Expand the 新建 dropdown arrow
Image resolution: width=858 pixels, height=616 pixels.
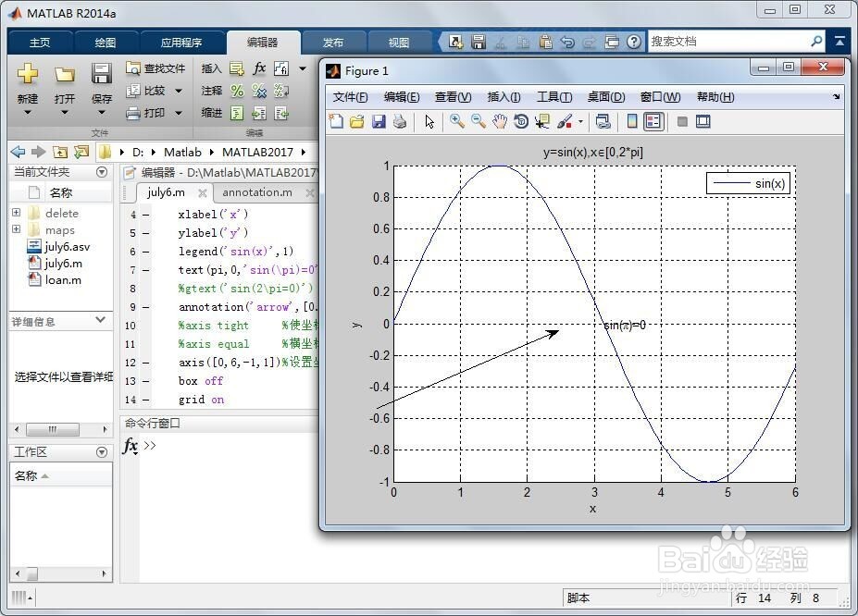(x=28, y=113)
